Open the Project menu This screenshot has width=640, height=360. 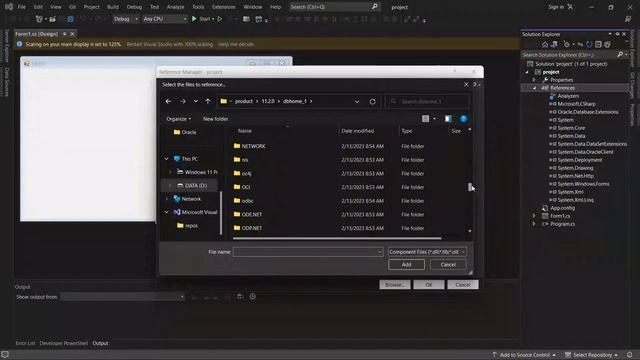(91, 7)
